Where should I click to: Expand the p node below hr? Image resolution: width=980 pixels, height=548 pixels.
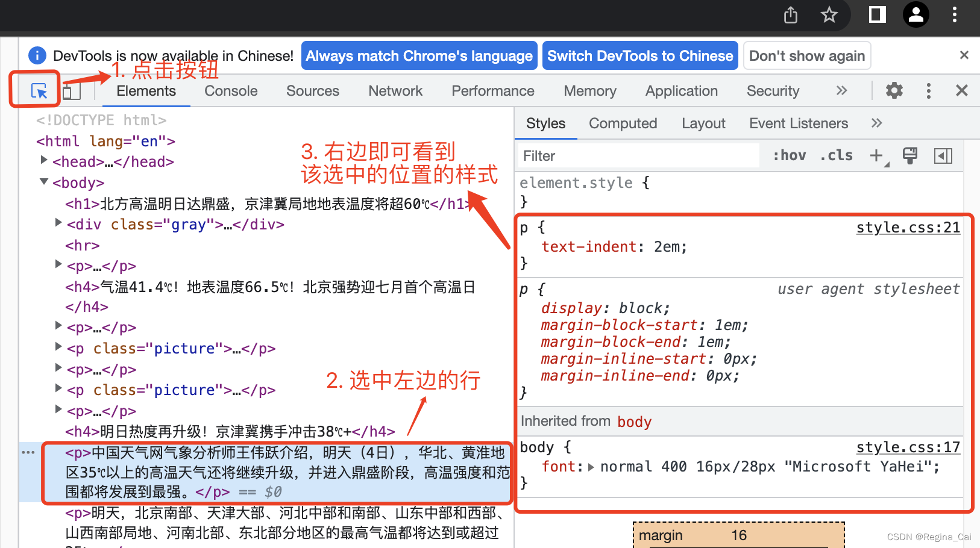(x=58, y=264)
